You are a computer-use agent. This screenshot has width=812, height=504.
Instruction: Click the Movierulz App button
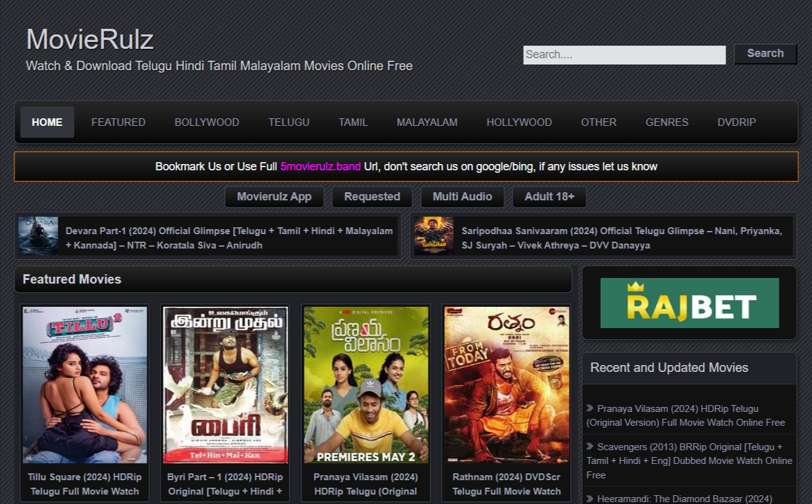click(274, 197)
